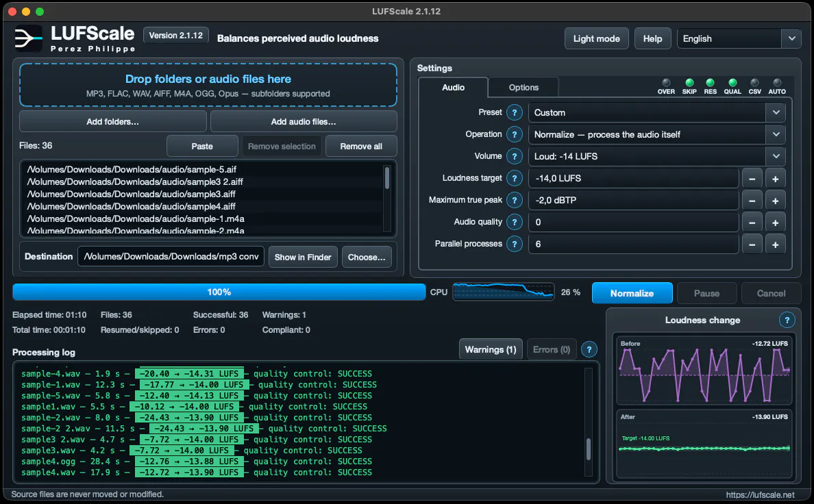The height and width of the screenshot is (504, 814).
Task: Click Show in Finder button
Action: pos(303,257)
